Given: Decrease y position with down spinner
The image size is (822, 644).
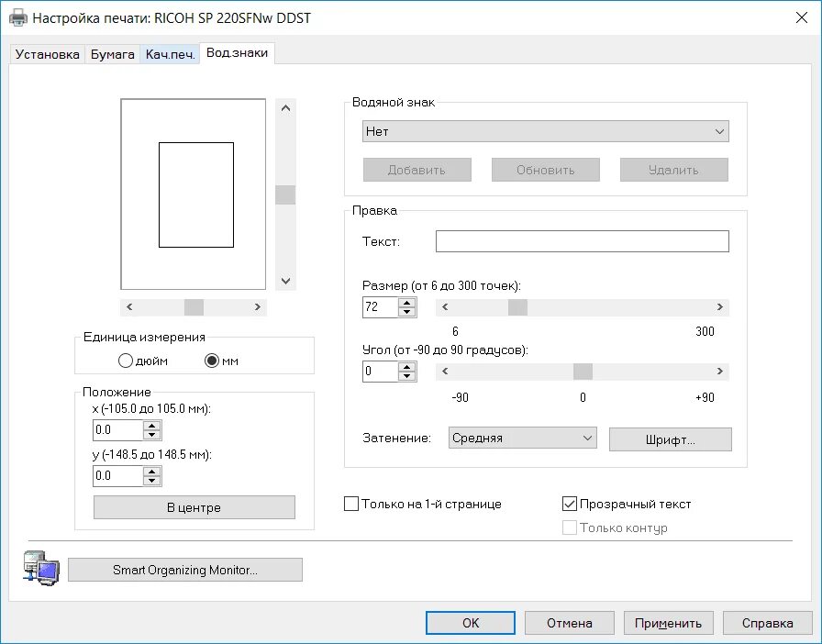Looking at the screenshot, I should (x=152, y=481).
